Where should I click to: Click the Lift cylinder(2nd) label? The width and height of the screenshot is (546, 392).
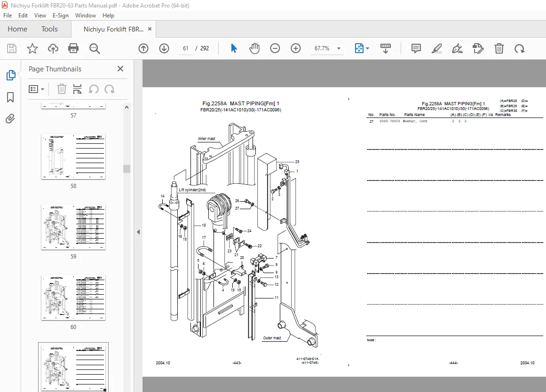(x=192, y=190)
